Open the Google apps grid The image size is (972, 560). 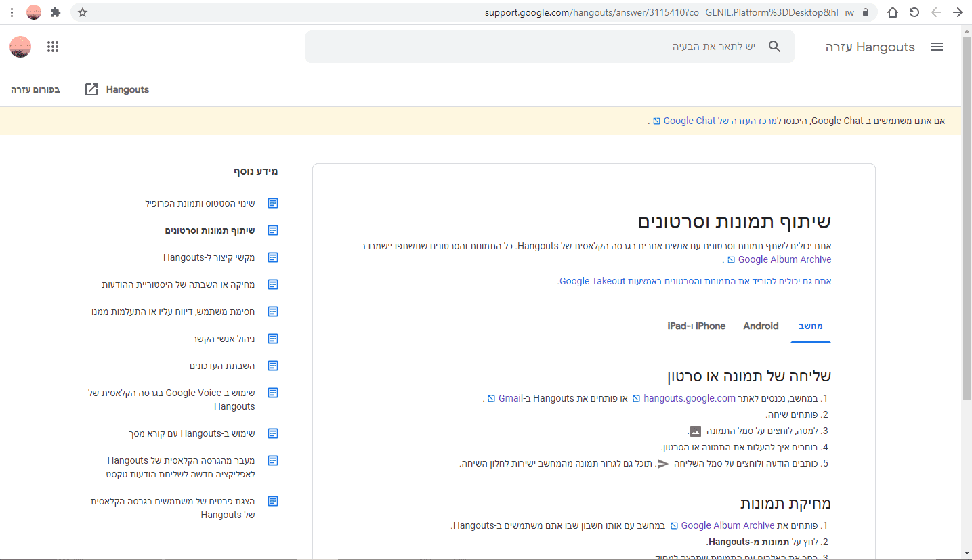click(53, 47)
